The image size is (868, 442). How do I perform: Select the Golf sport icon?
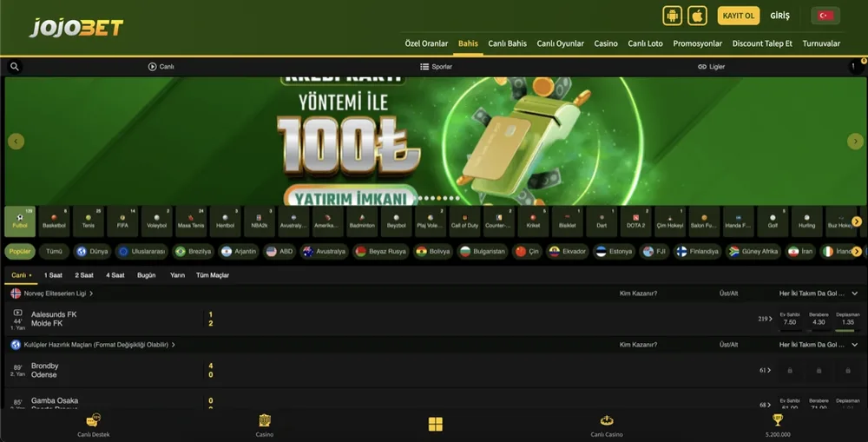773,221
